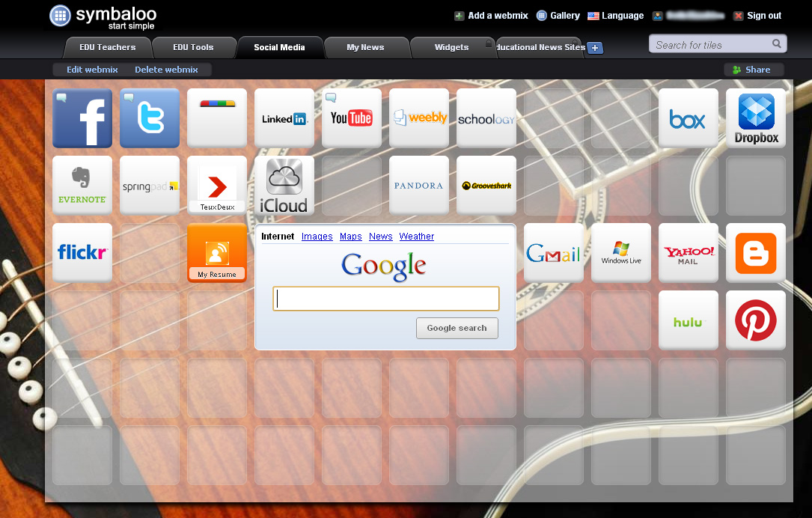This screenshot has height=518, width=812.
Task: Switch to the EDU Teachers tab
Action: (x=107, y=47)
